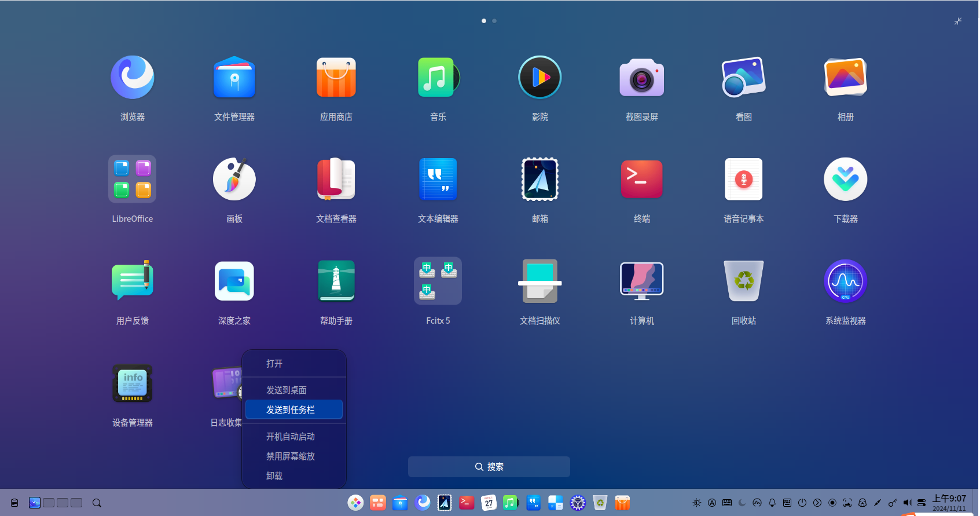
Task: Switch to the first workspace thumbnail
Action: pos(35,503)
